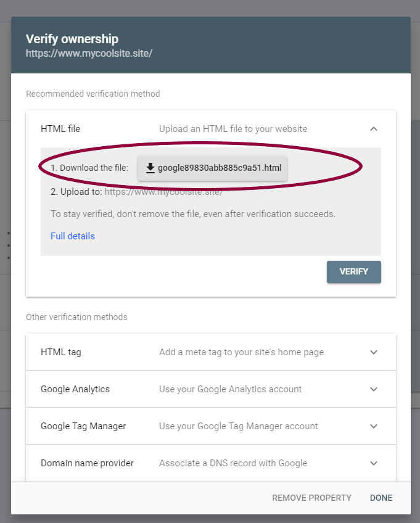Select the Google Analytics verification row
The image size is (420, 523).
click(x=211, y=389)
